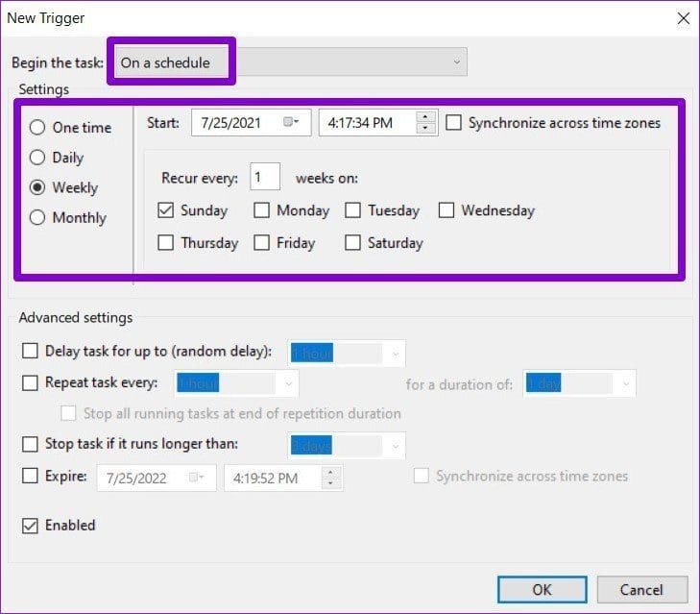Toggle Start Synchronize across time zones
The image size is (700, 614).
(453, 122)
